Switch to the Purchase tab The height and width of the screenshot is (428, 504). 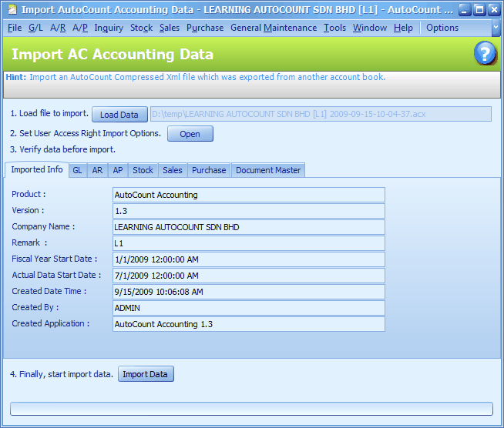[209, 170]
